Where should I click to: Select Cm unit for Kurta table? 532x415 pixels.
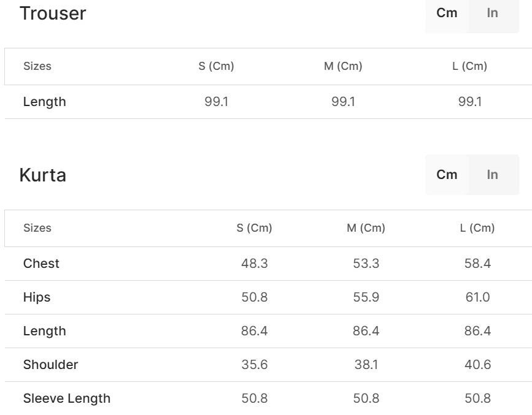tap(447, 175)
